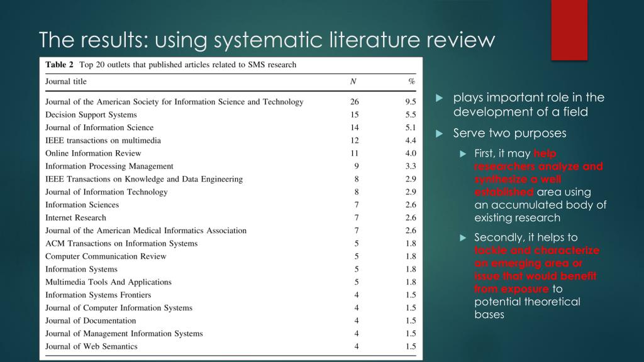Select the N value "12"

coord(355,140)
